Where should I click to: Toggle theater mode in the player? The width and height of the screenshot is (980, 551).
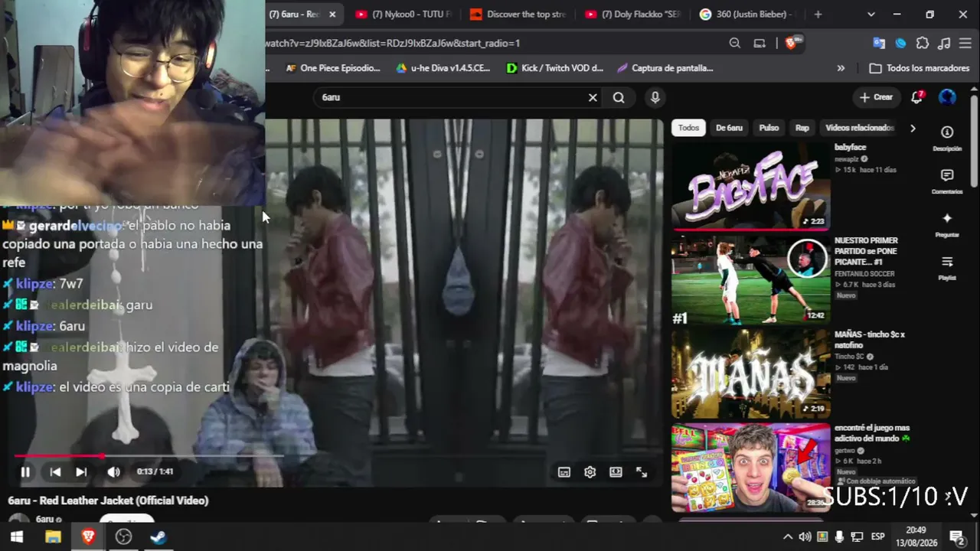point(616,472)
